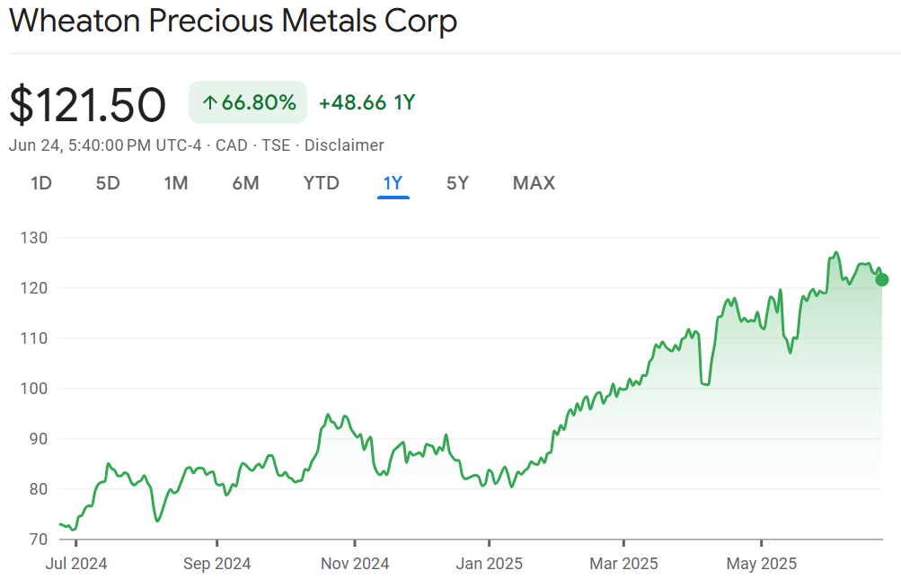The image size is (901, 588).
Task: Select the active 1Y tab
Action: pyautogui.click(x=393, y=183)
